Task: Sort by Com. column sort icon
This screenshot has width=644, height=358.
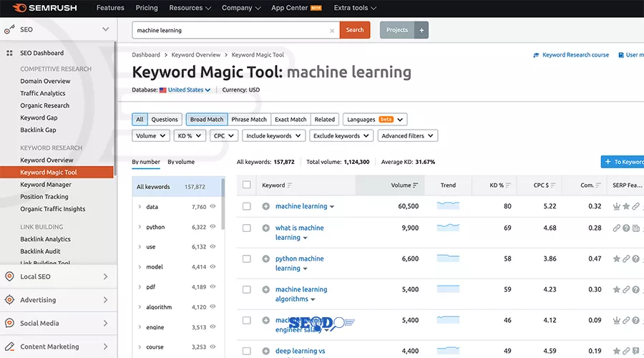Action: 598,185
